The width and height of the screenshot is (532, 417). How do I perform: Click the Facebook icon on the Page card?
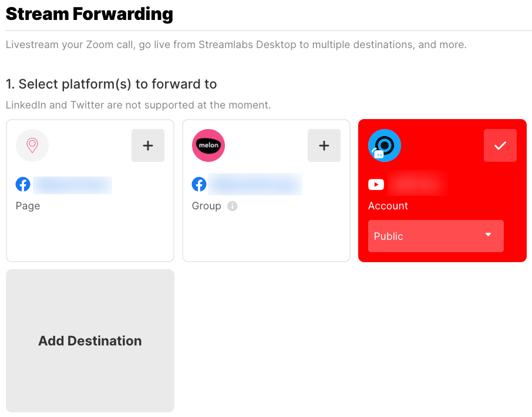23,184
